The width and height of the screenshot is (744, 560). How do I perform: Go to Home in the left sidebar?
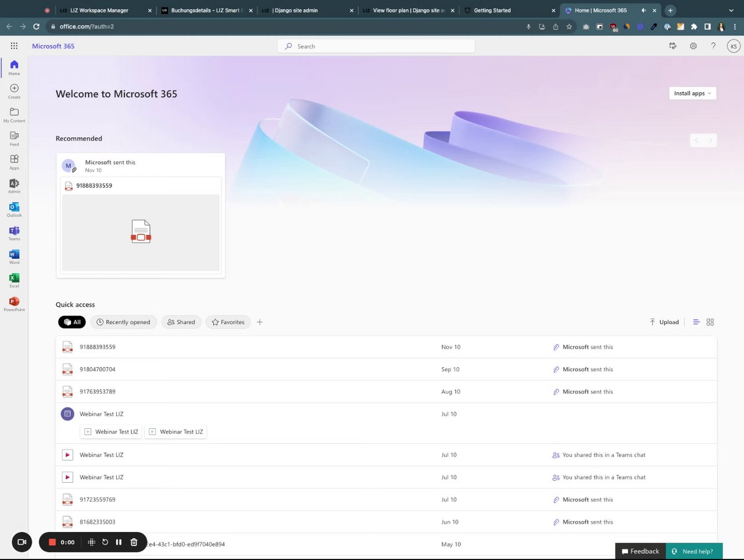[14, 67]
